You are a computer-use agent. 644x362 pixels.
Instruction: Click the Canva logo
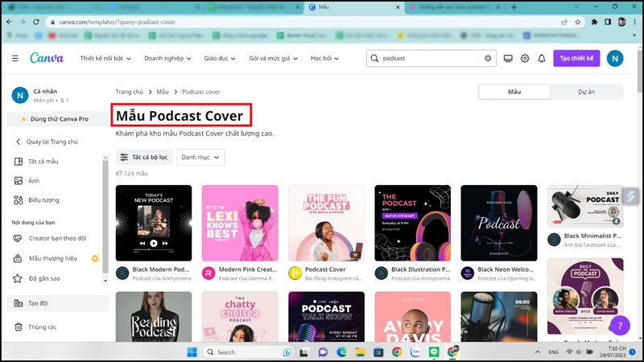pyautogui.click(x=47, y=58)
